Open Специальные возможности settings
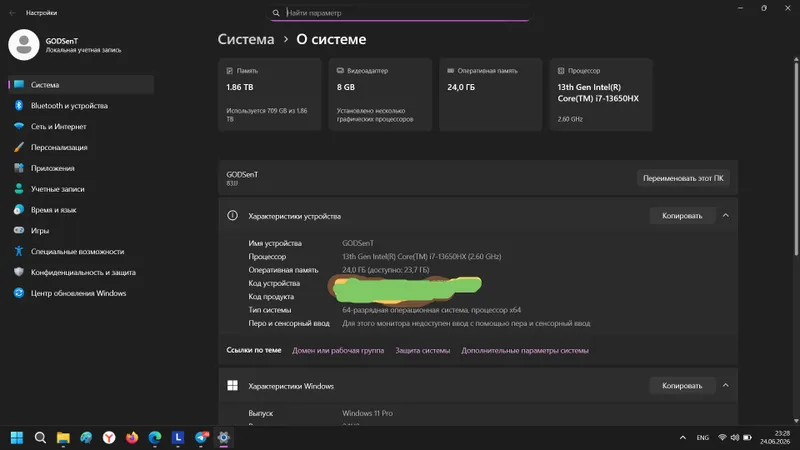Image resolution: width=800 pixels, height=450 pixels. (81, 252)
